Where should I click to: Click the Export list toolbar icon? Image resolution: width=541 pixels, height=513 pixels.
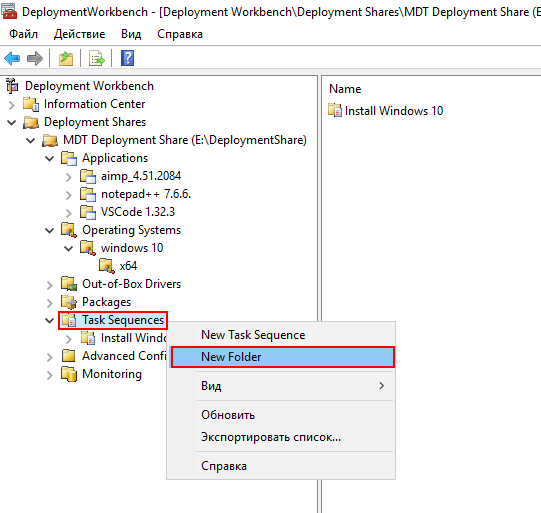point(97,58)
